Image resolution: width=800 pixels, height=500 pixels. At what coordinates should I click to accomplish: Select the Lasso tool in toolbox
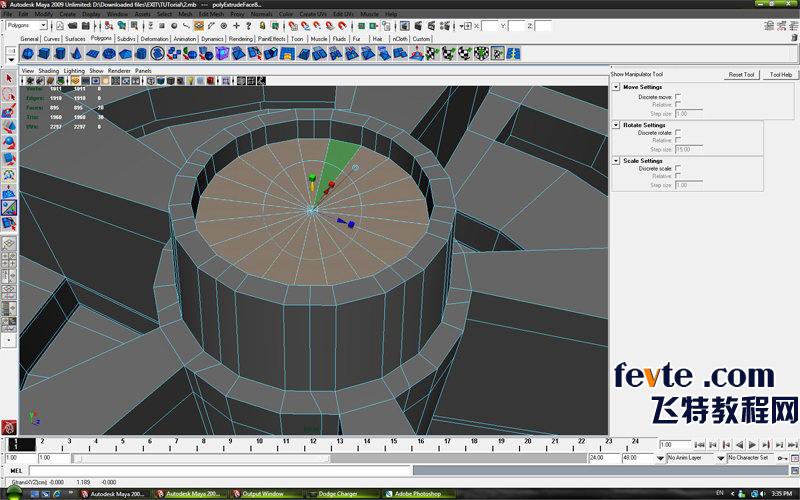[9, 95]
